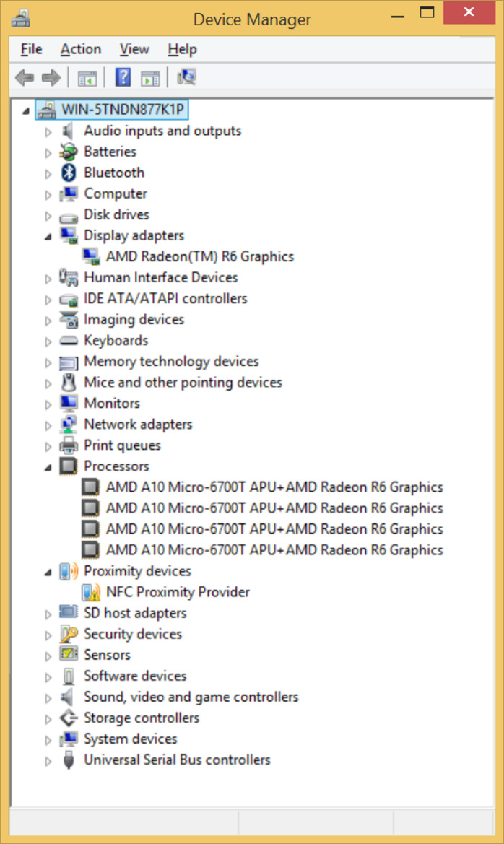Screen dimensions: 504x844
Task: Select AMD Radeon(TM) R6 Graphics device
Action: click(x=200, y=257)
